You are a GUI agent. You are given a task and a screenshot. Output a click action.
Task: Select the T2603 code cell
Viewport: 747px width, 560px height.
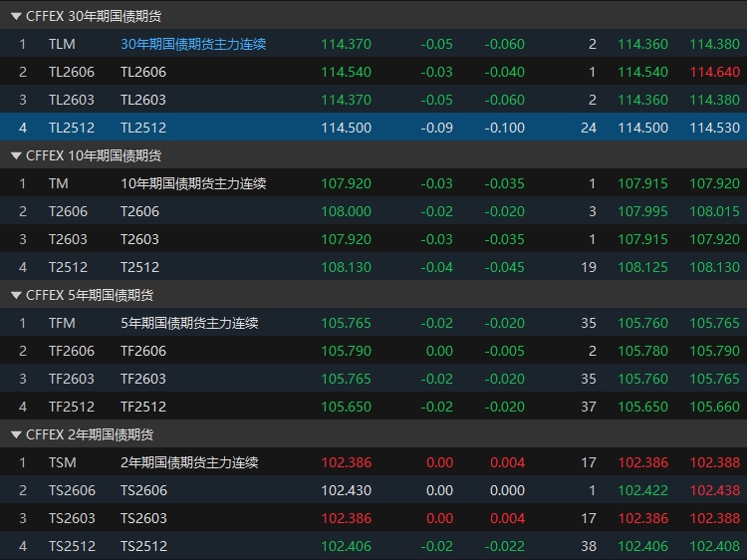(x=68, y=239)
